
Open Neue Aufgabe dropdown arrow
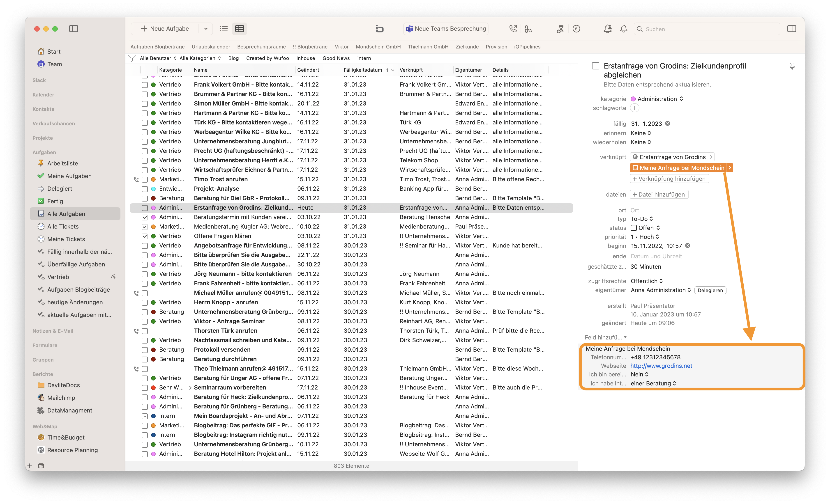tap(206, 29)
